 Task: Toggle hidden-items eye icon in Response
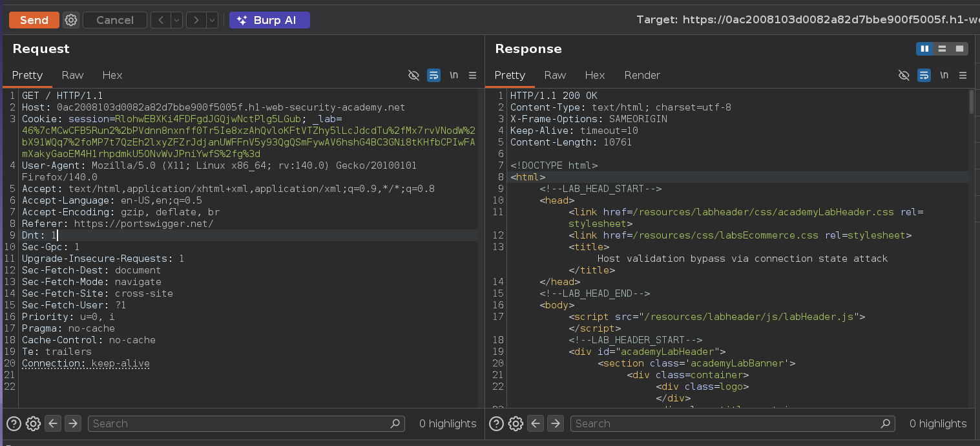tap(904, 76)
